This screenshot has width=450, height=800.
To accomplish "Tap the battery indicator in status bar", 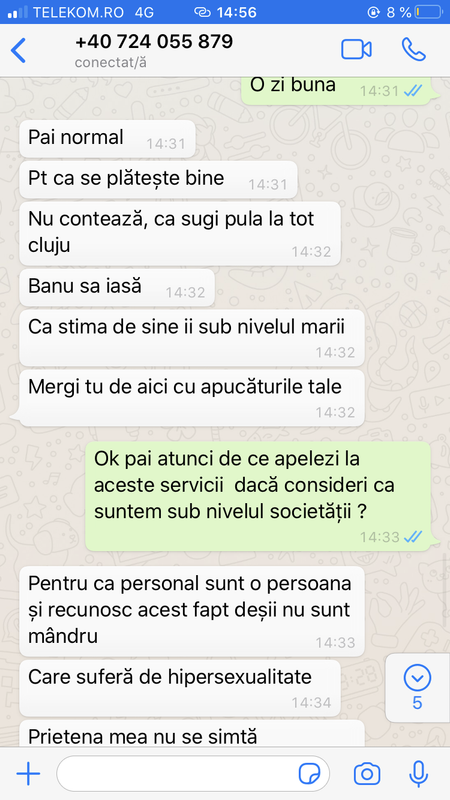I will coord(428,12).
